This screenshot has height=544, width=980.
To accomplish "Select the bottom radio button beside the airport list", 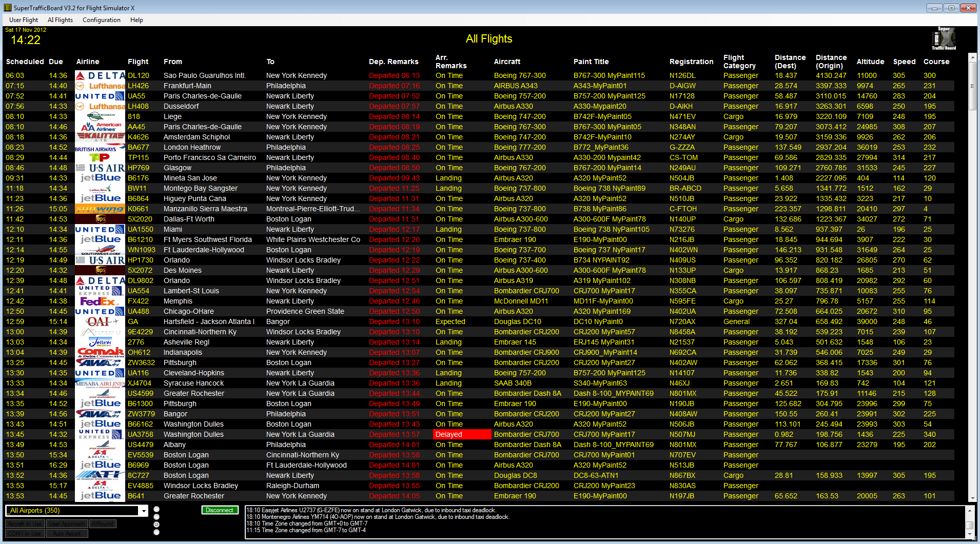I will point(156,532).
